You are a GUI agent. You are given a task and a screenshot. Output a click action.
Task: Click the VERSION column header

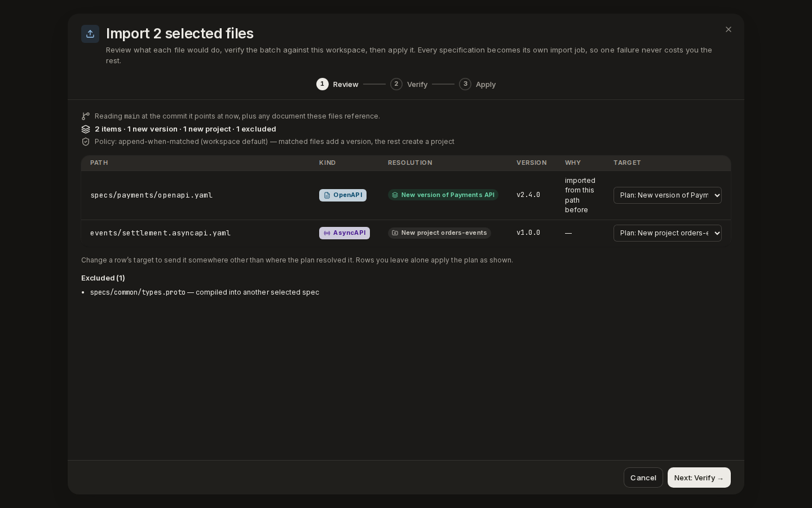point(532,163)
